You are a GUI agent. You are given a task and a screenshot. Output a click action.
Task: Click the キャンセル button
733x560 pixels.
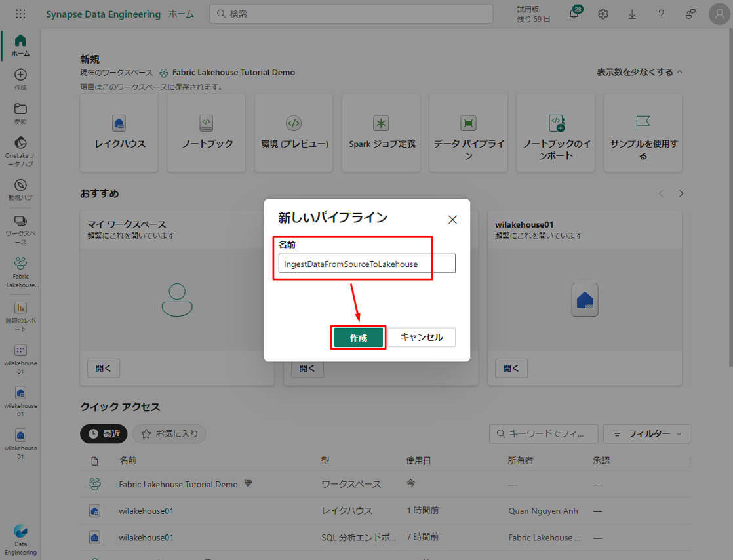[x=421, y=338]
